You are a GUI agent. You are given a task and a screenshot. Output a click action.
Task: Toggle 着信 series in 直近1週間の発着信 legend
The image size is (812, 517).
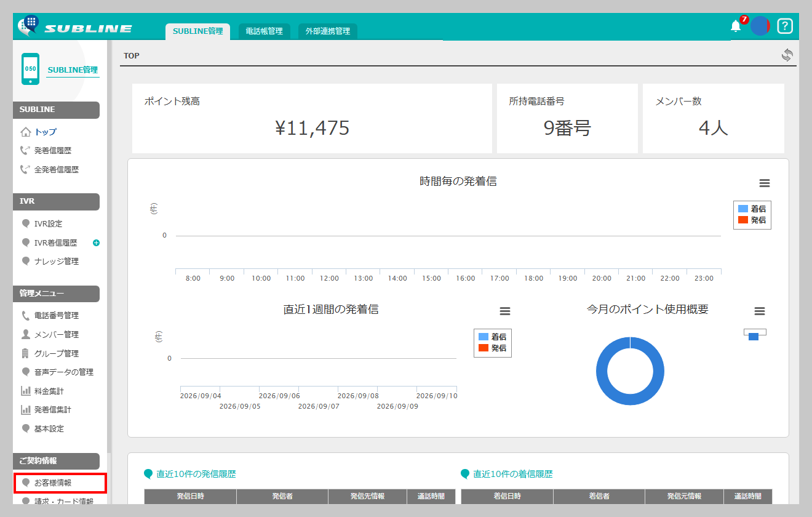492,337
